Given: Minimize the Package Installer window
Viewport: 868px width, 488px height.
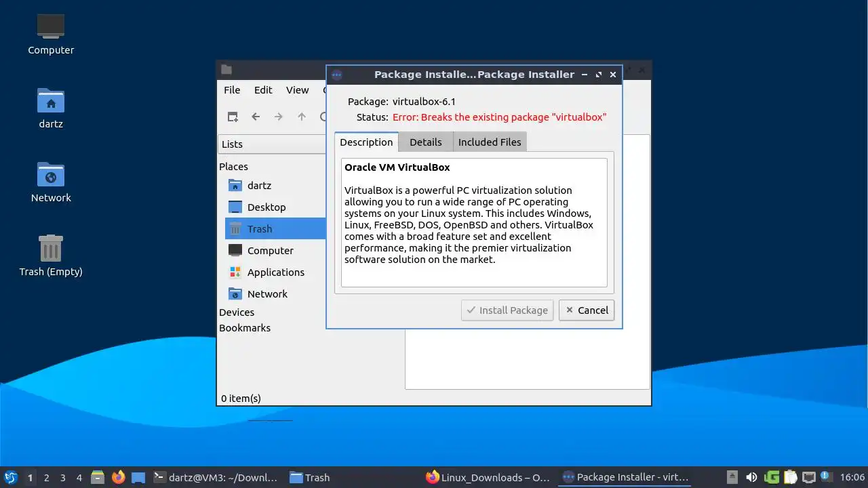Looking at the screenshot, I should [x=584, y=75].
